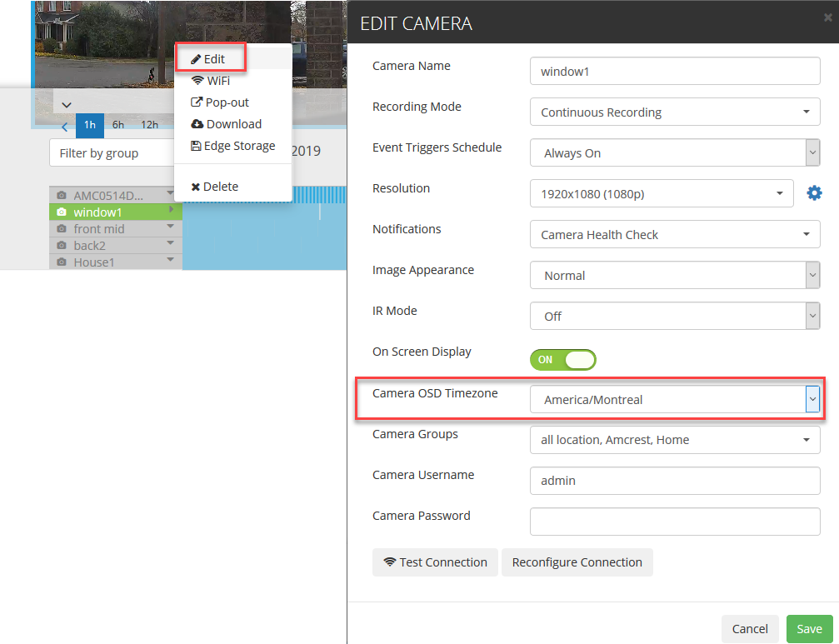The height and width of the screenshot is (644, 839).
Task: Open the Recording Mode dropdown
Action: pos(675,112)
